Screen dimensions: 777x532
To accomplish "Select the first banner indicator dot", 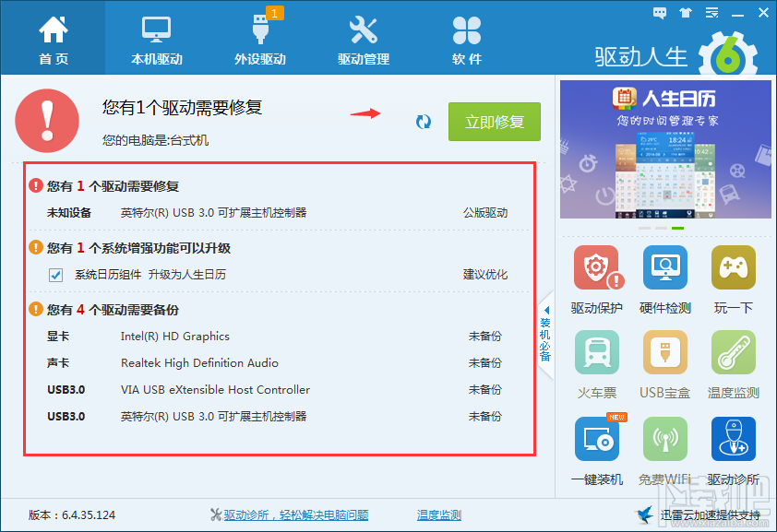I will pyautogui.click(x=644, y=228).
